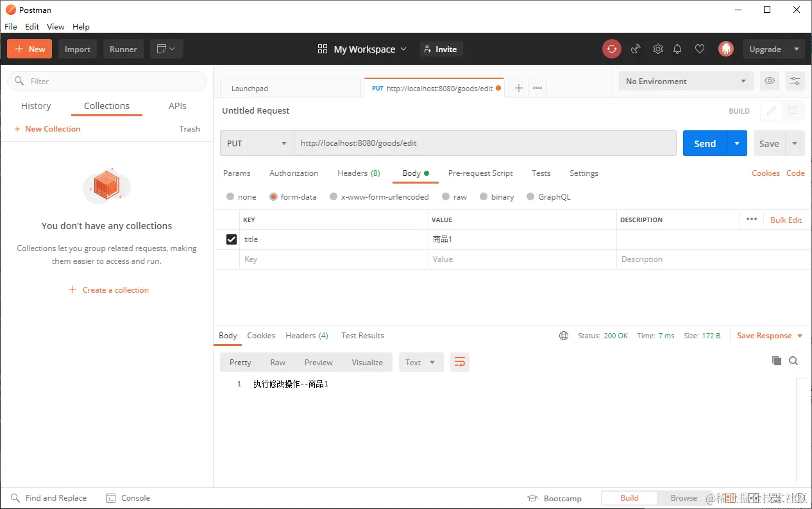This screenshot has height=509, width=812.
Task: Open the column options ellipsis
Action: pyautogui.click(x=752, y=220)
